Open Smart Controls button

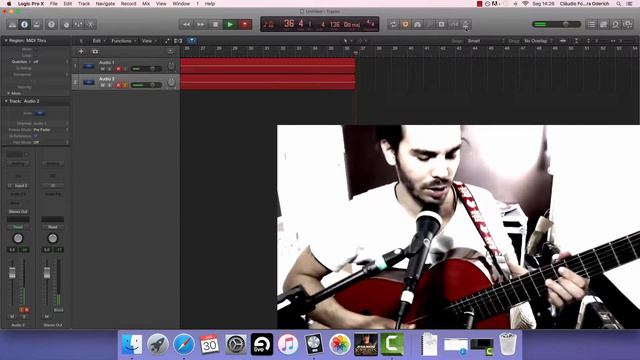pyautogui.click(x=66, y=24)
